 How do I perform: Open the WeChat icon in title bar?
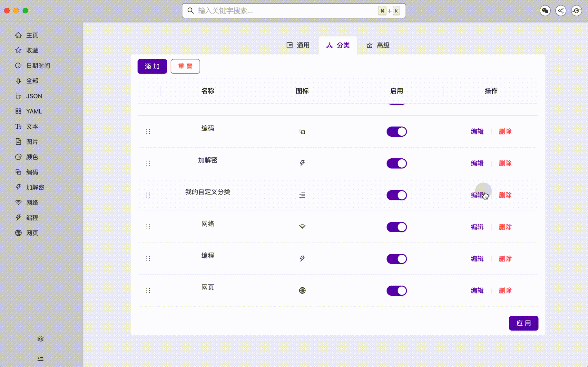coord(545,11)
